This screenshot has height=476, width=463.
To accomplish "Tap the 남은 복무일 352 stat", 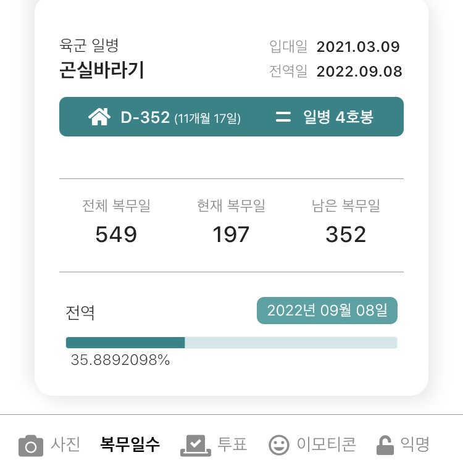I will coord(346,222).
